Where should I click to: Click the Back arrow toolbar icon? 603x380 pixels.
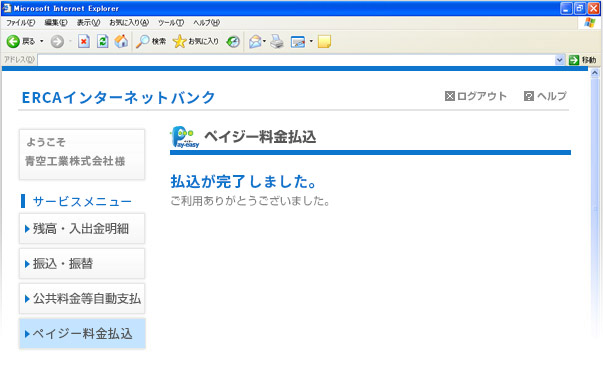[x=13, y=41]
